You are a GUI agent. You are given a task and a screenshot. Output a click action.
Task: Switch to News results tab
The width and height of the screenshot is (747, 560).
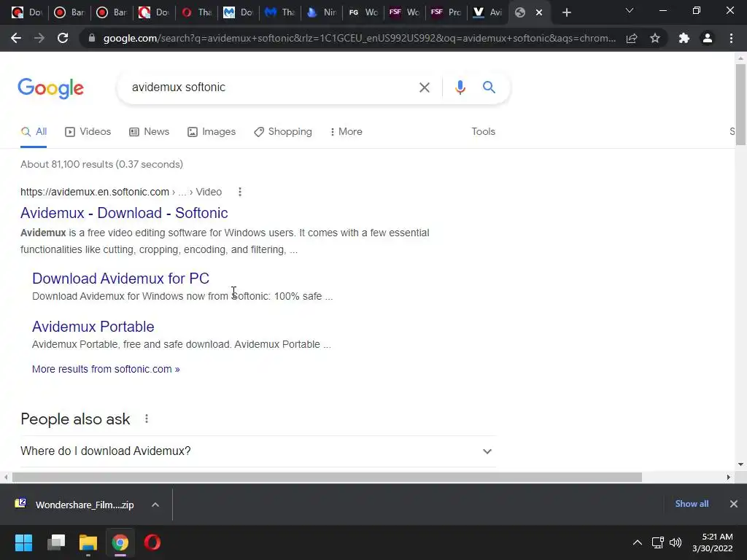tap(149, 132)
